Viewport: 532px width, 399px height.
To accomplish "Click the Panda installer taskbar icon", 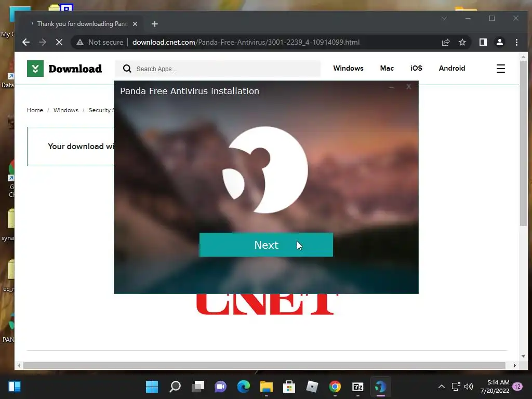I will point(381,387).
